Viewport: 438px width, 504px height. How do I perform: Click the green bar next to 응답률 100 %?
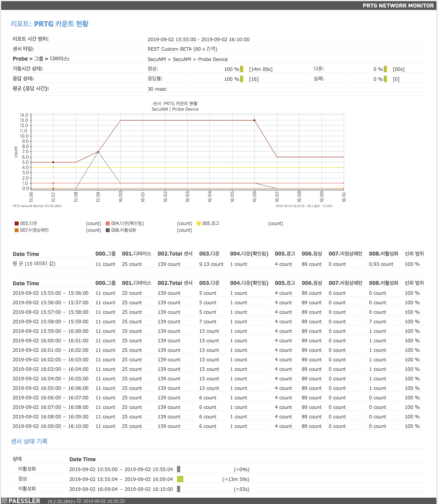click(242, 79)
